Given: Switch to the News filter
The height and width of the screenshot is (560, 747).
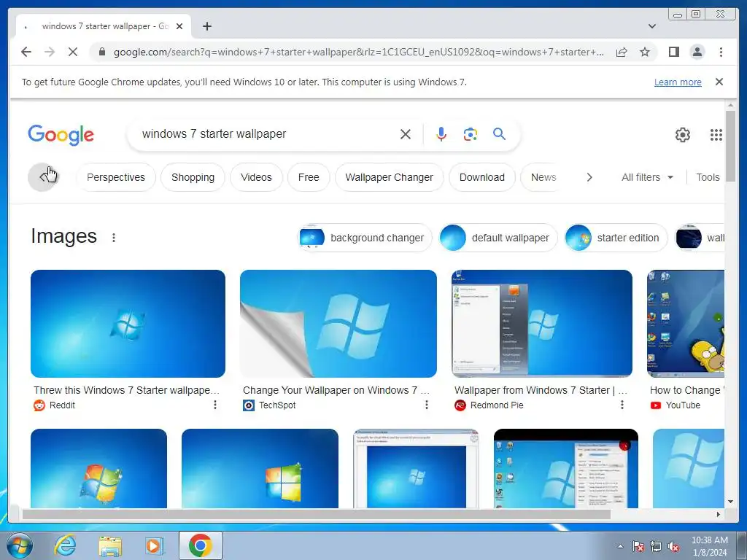Looking at the screenshot, I should tap(543, 177).
